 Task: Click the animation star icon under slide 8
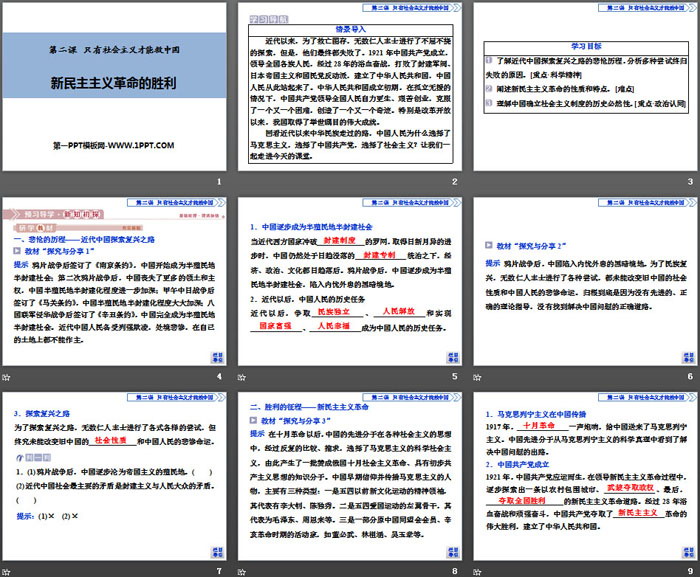pyautogui.click(x=242, y=569)
